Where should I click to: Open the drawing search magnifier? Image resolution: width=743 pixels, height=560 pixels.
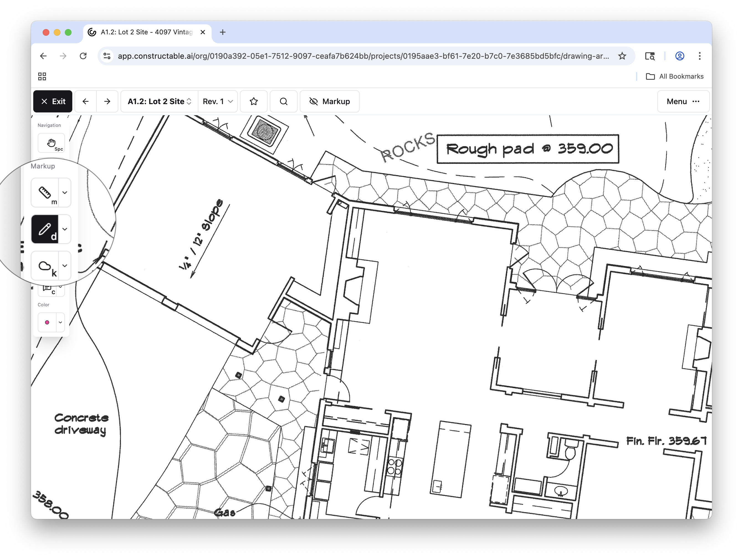pos(284,101)
